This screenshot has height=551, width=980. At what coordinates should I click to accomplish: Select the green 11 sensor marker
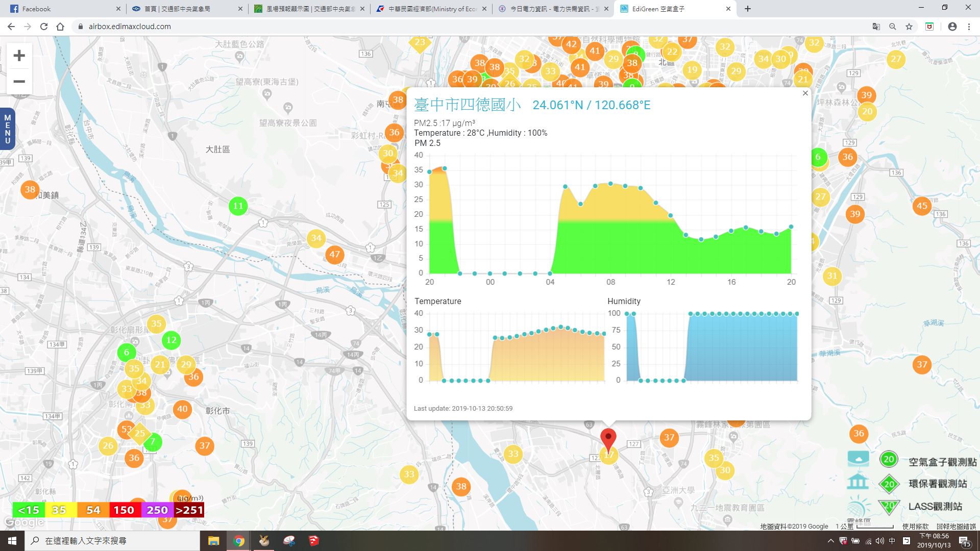tap(238, 206)
